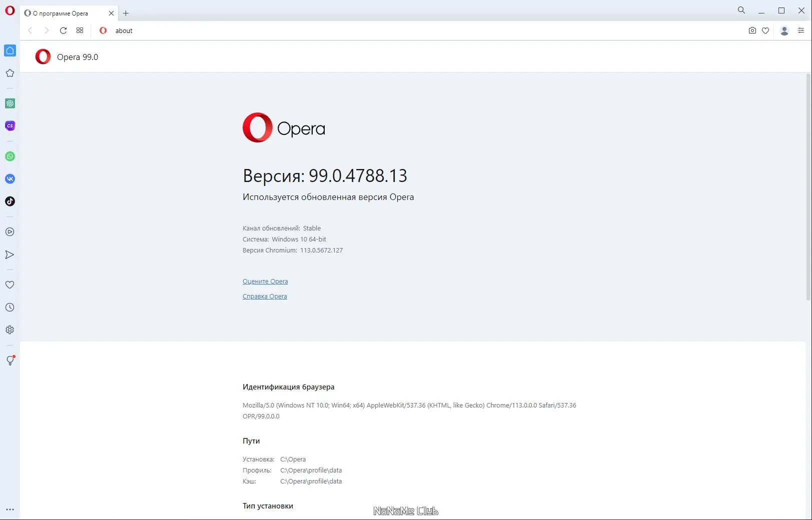The image size is (812, 520).
Task: Search open tabs with magnifier icon
Action: click(741, 10)
